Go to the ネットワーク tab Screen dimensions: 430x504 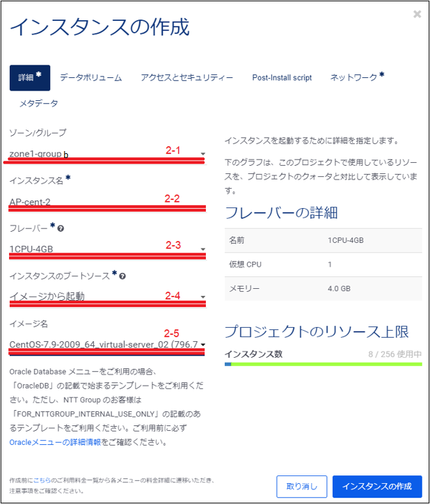pos(357,78)
